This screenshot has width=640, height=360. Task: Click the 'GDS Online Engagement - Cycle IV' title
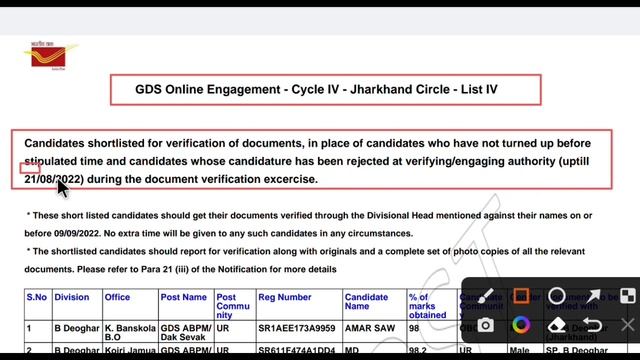[x=316, y=89]
